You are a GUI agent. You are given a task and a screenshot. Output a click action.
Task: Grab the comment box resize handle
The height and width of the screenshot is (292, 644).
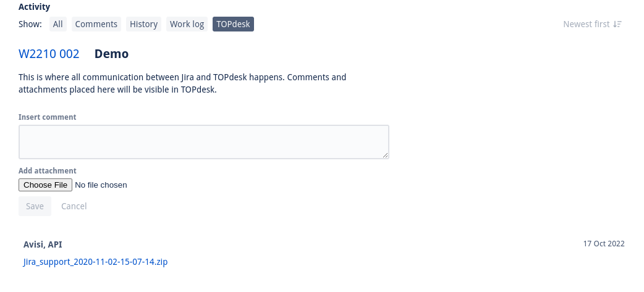385,155
